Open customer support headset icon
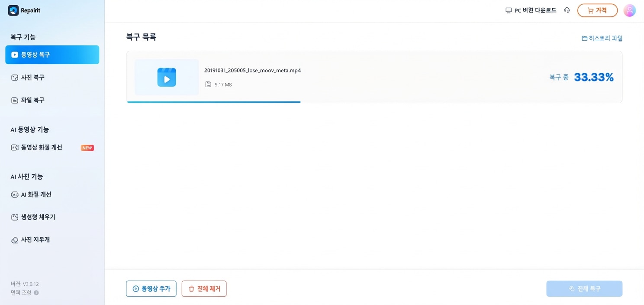 (x=567, y=10)
